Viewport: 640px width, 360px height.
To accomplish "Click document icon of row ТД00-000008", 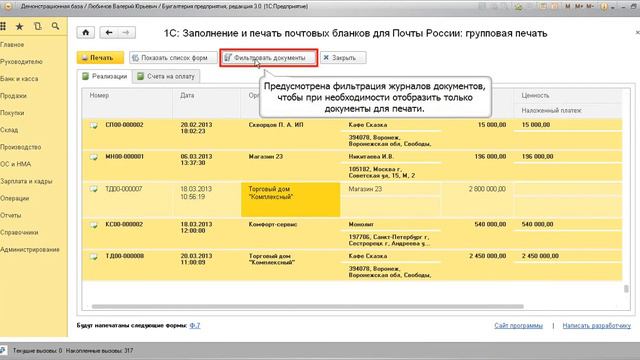I will click(94, 257).
